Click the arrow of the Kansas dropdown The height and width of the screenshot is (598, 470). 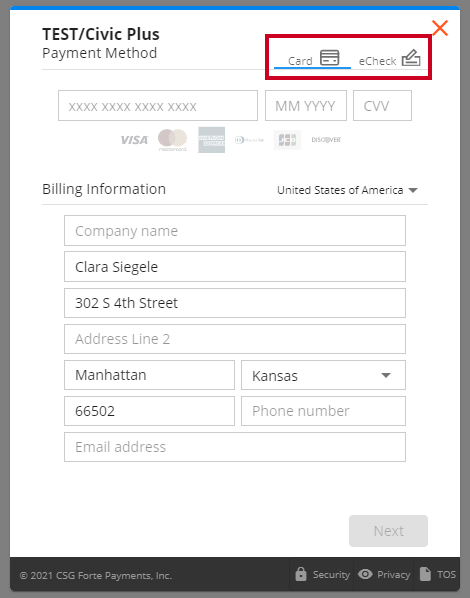tap(386, 376)
